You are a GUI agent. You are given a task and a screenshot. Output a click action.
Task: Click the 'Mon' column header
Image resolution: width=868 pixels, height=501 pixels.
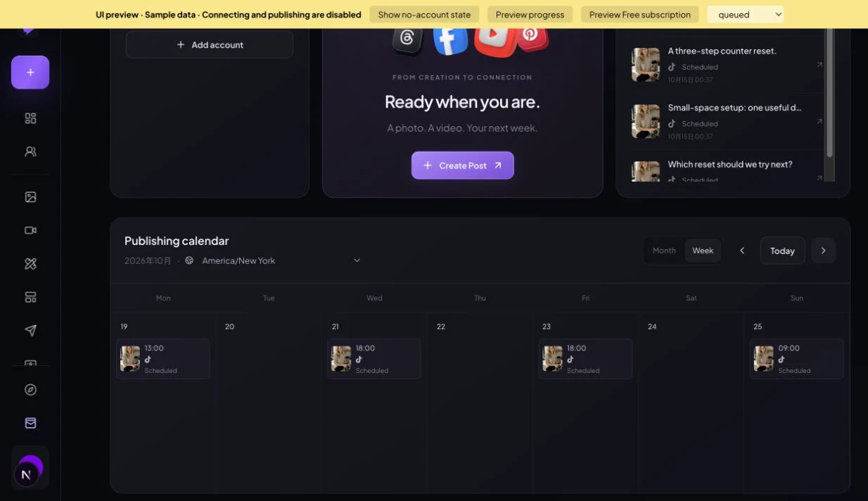click(x=163, y=298)
